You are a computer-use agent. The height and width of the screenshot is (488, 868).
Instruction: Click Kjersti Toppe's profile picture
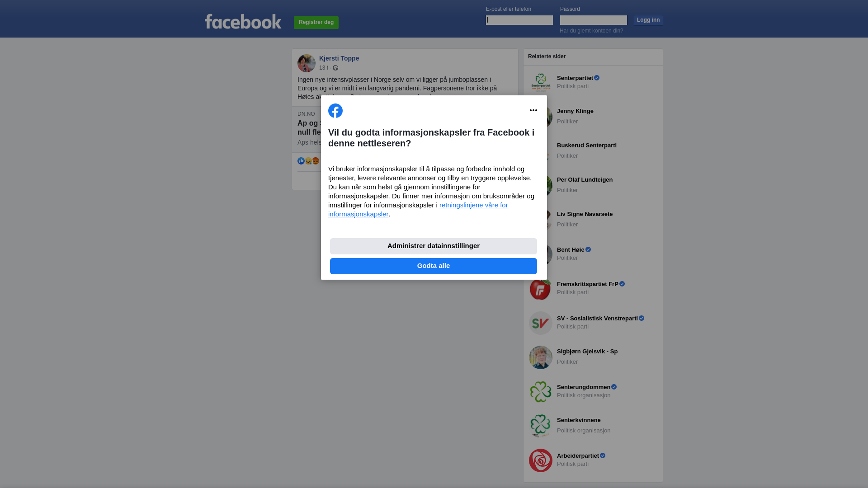[307, 63]
